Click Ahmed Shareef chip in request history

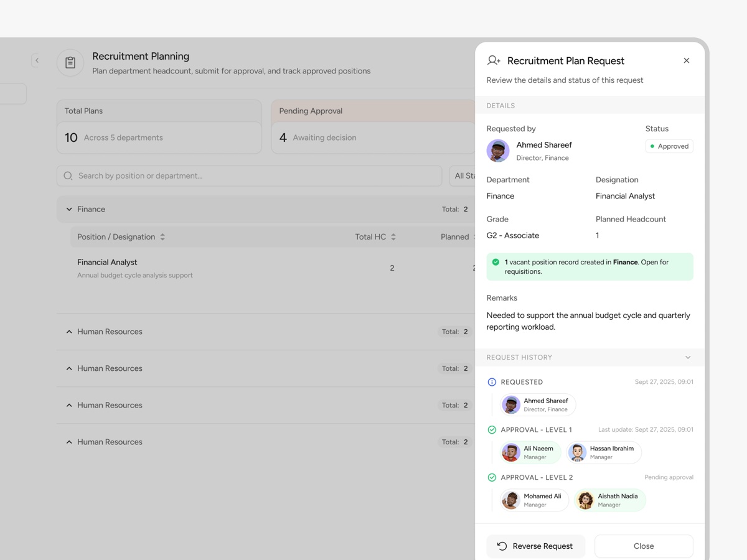538,405
